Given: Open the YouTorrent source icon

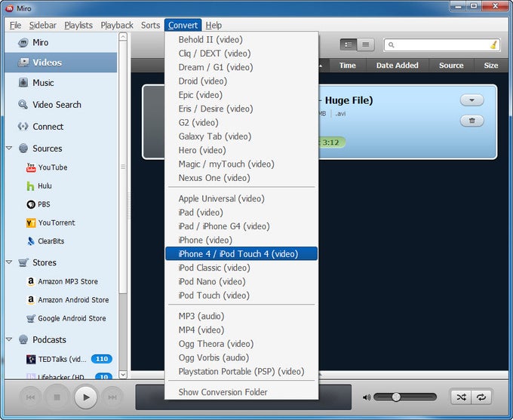Looking at the screenshot, I should click(31, 222).
